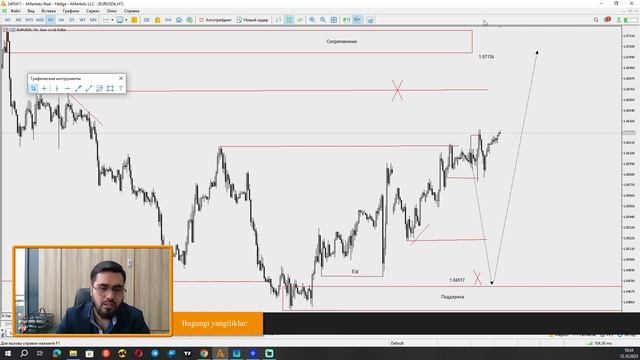Switch timeframe to M1
The height and width of the screenshot is (360, 640).
pyautogui.click(x=8, y=20)
